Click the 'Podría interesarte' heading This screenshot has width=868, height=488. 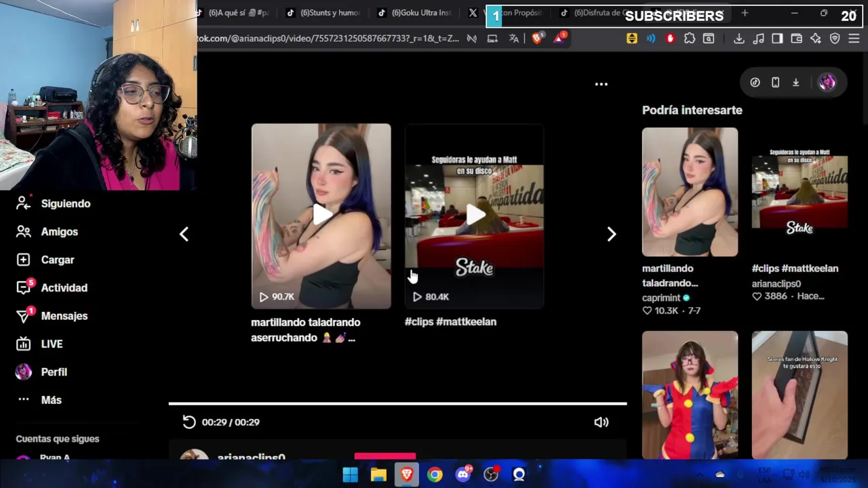(692, 110)
